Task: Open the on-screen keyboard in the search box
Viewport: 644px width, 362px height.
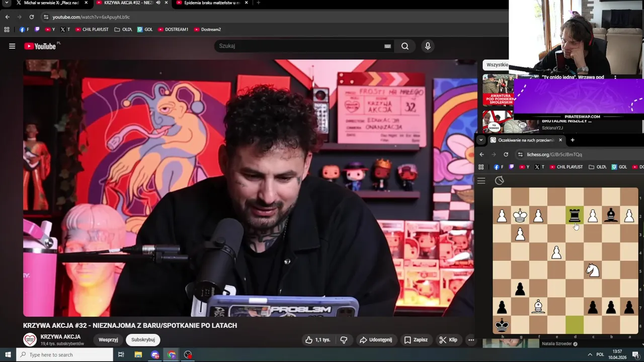Action: (x=387, y=46)
